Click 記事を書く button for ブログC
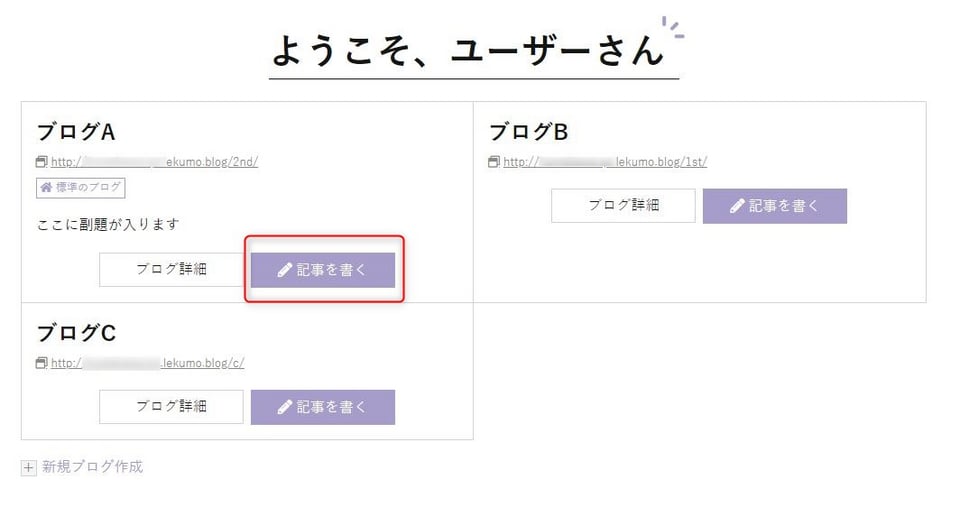The width and height of the screenshot is (960, 507). (323, 407)
